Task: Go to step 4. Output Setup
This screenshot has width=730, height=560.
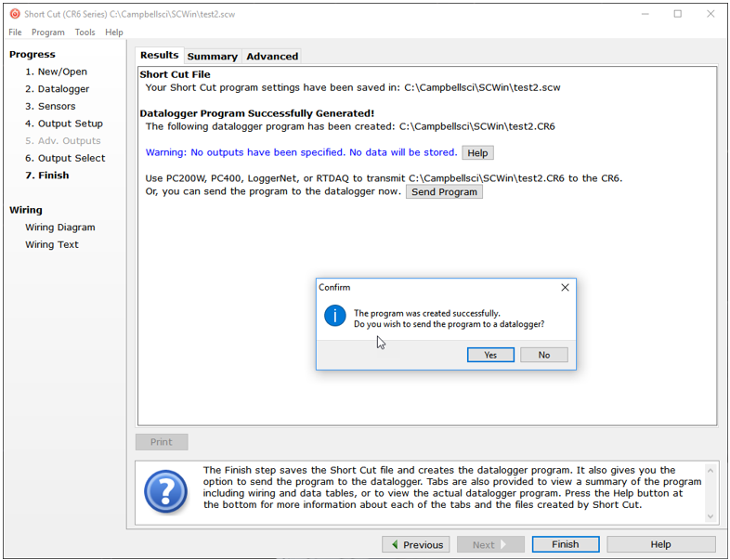Action: tap(64, 124)
